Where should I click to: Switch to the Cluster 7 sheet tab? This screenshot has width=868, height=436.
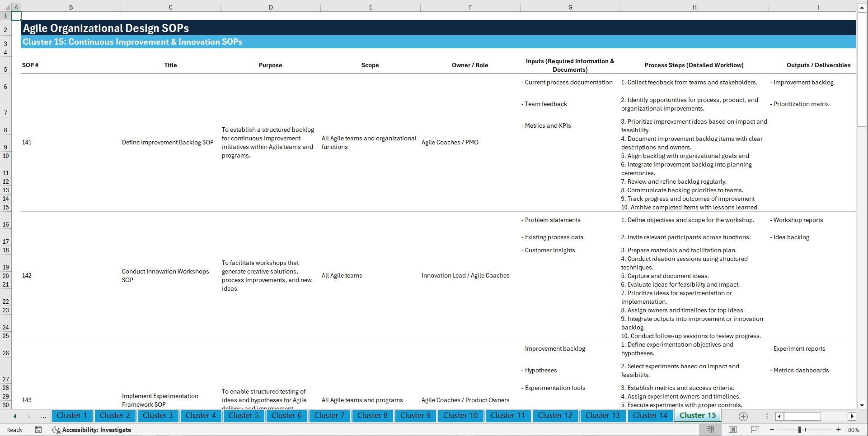(x=329, y=416)
